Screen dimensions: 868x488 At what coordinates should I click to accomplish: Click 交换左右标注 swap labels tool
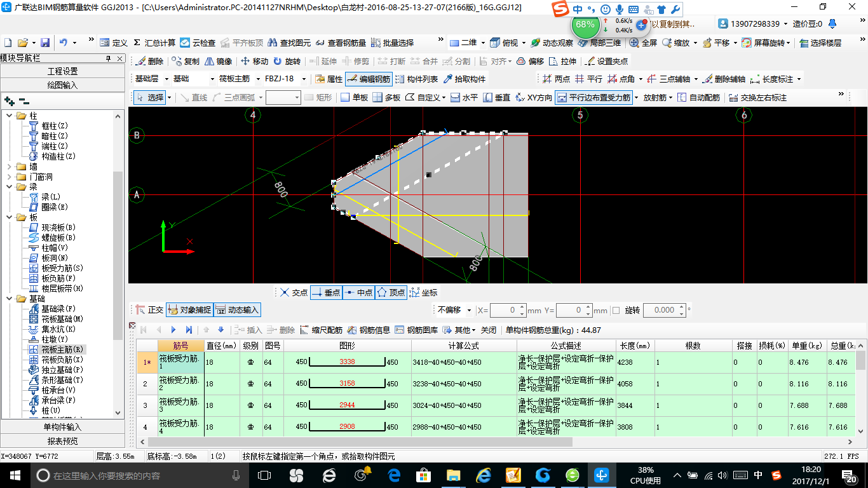(757, 97)
